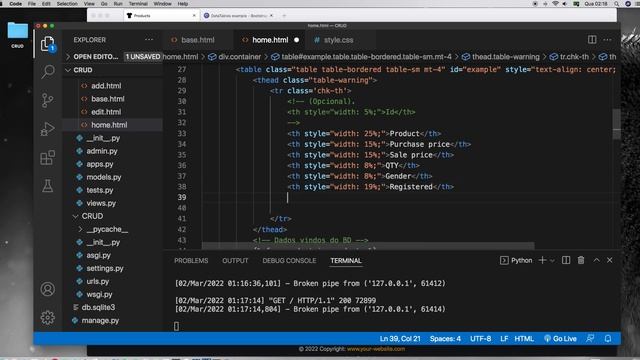Open add.html in explorer
The height and width of the screenshot is (360, 640).
coord(106,86)
